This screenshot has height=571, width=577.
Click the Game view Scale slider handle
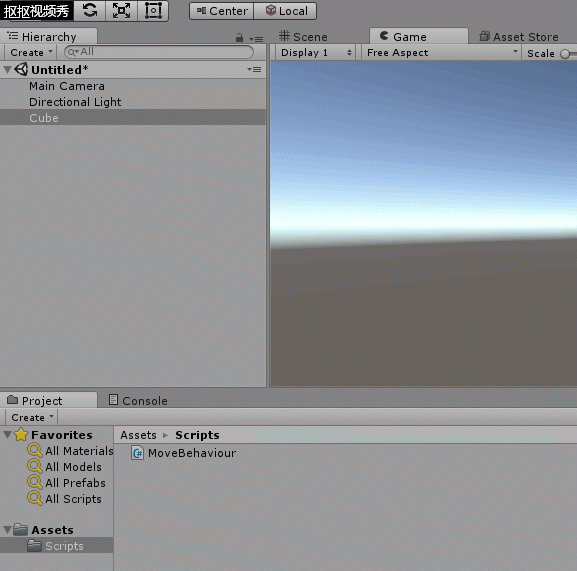pos(565,54)
